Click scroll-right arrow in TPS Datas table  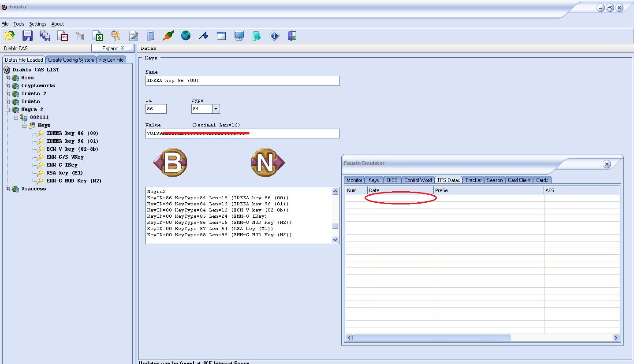616,338
